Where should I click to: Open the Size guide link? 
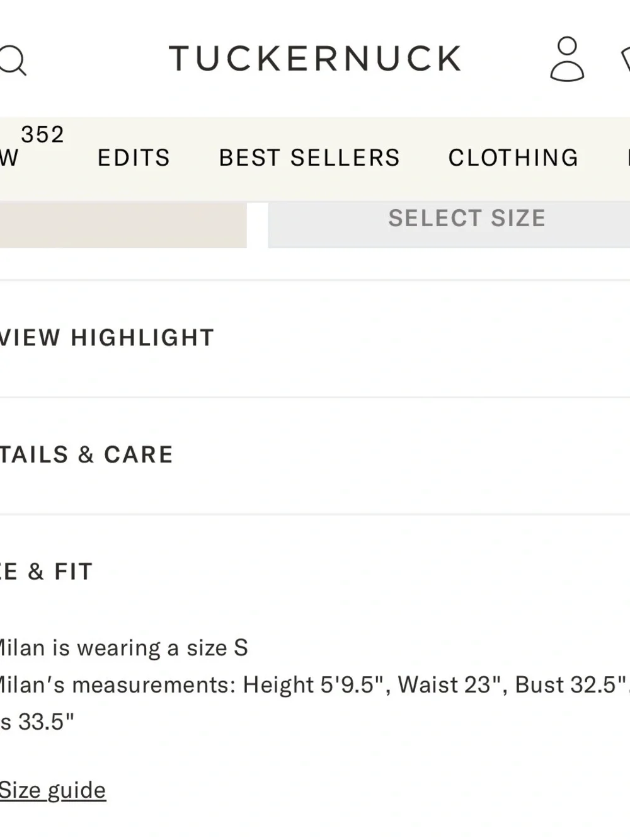pyautogui.click(x=53, y=790)
